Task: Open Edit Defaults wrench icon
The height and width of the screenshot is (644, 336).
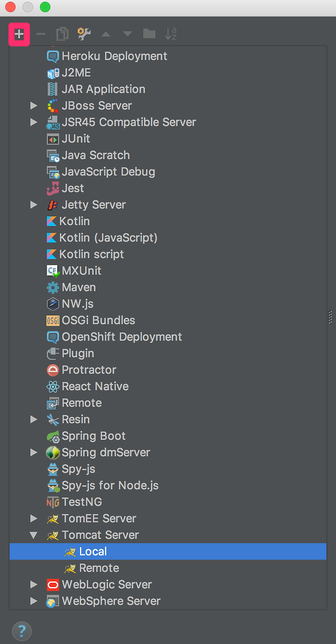Action: (84, 34)
